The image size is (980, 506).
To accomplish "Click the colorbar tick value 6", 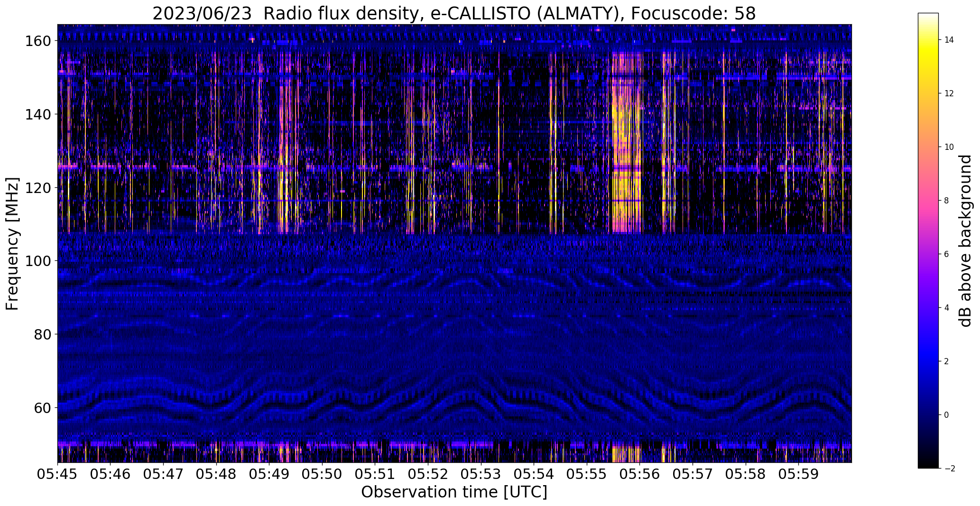I will click(947, 254).
